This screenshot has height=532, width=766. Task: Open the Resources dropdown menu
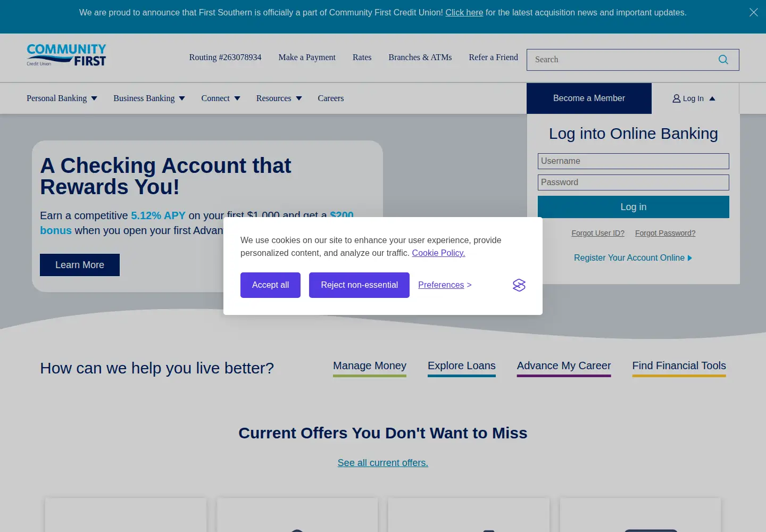pos(279,98)
